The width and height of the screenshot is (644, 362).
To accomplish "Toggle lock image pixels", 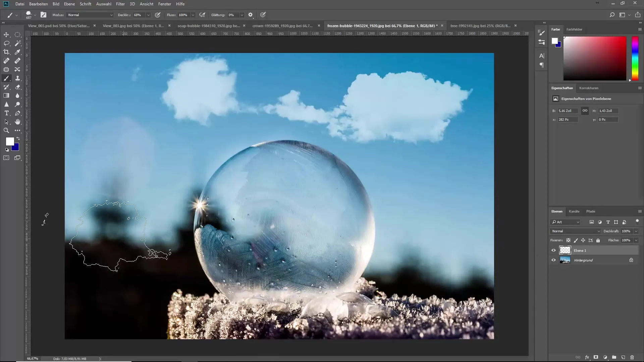I will point(576,240).
